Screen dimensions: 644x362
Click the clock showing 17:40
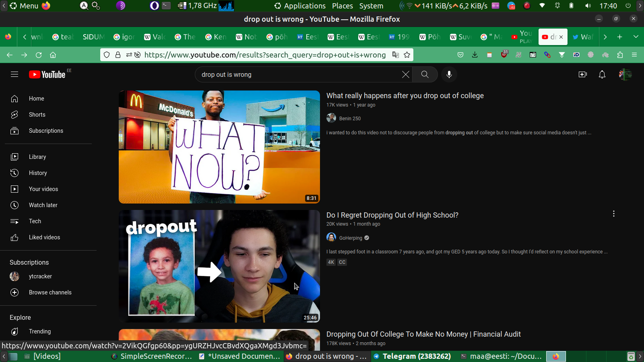pyautogui.click(x=608, y=6)
